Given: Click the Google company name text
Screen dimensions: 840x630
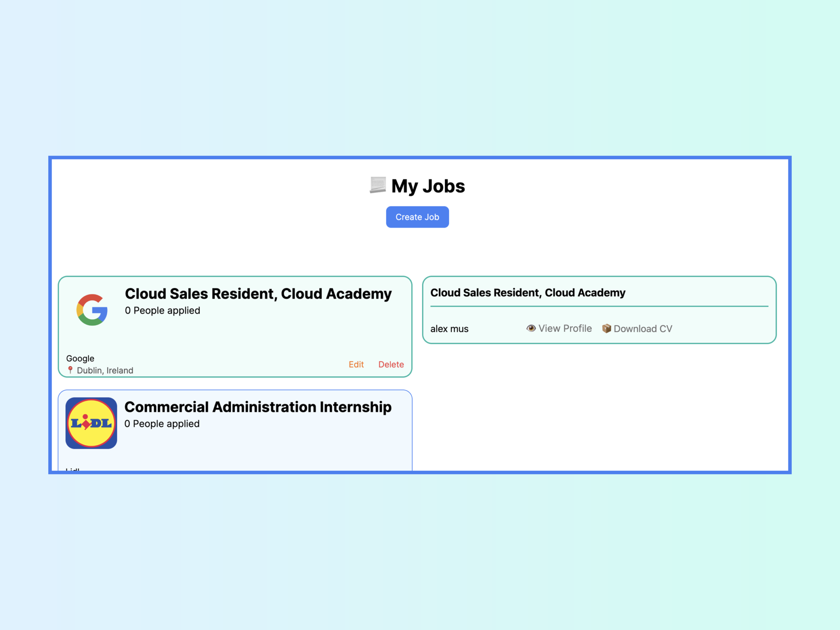Looking at the screenshot, I should [80, 358].
